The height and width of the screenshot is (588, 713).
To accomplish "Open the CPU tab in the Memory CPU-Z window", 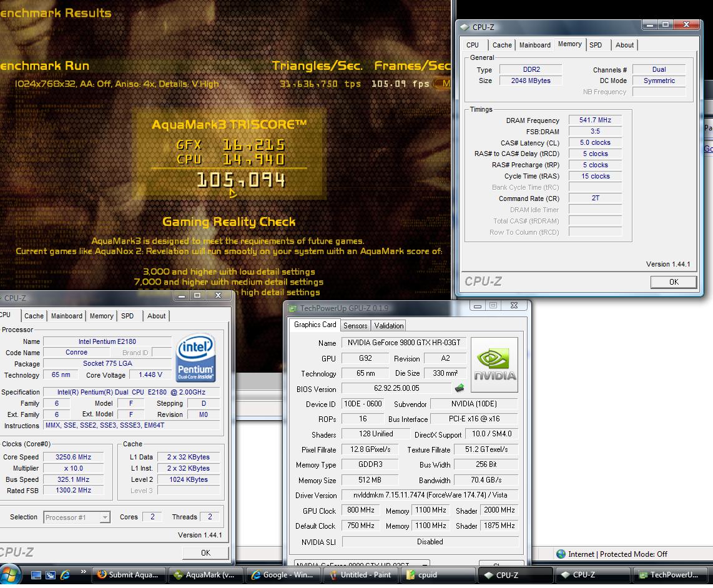I will point(473,45).
